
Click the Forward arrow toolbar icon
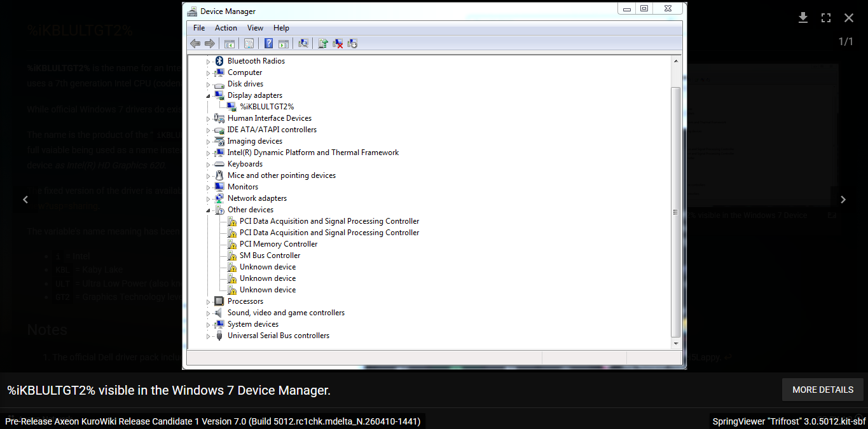point(209,43)
